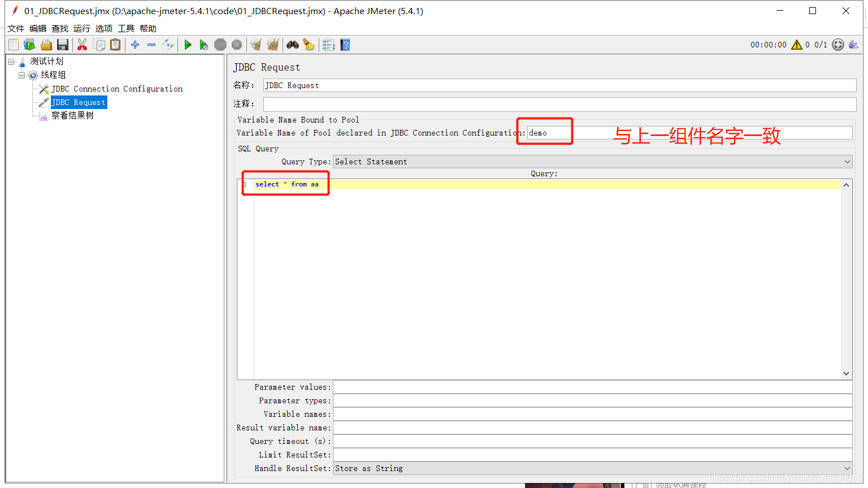
Task: Click the Toggle enable/disable icon
Action: [168, 45]
